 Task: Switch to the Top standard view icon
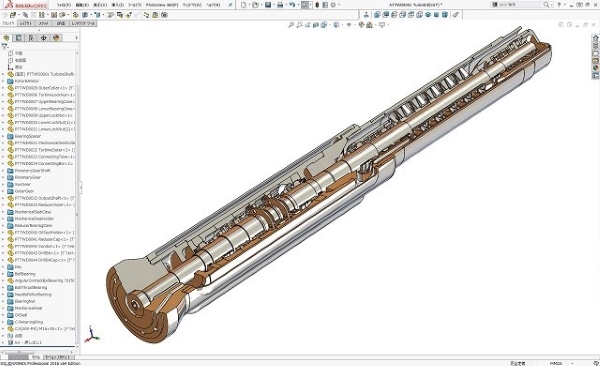(x=411, y=15)
